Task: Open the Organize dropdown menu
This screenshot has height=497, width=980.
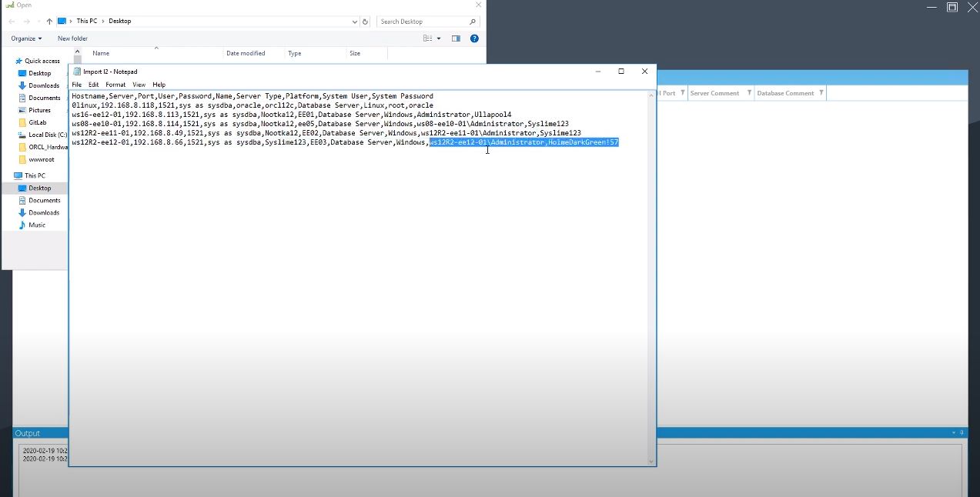Action: [26, 38]
